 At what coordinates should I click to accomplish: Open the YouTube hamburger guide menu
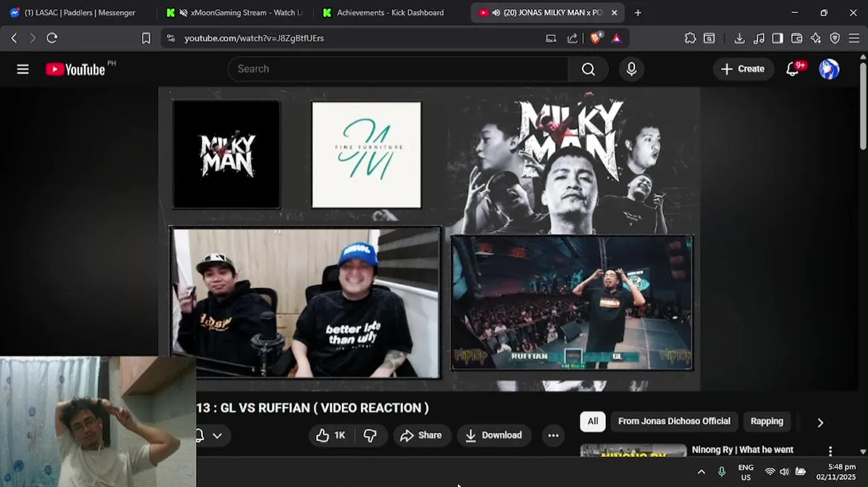click(x=23, y=69)
